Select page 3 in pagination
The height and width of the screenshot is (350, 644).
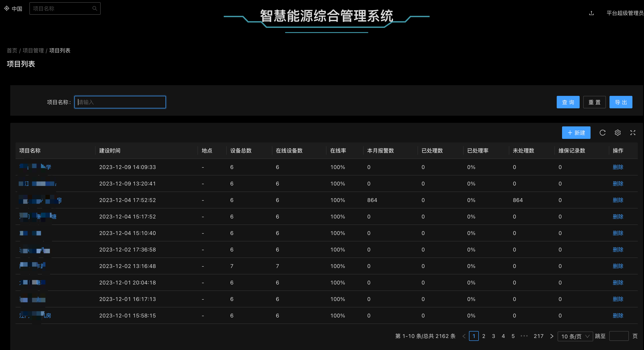coord(493,336)
